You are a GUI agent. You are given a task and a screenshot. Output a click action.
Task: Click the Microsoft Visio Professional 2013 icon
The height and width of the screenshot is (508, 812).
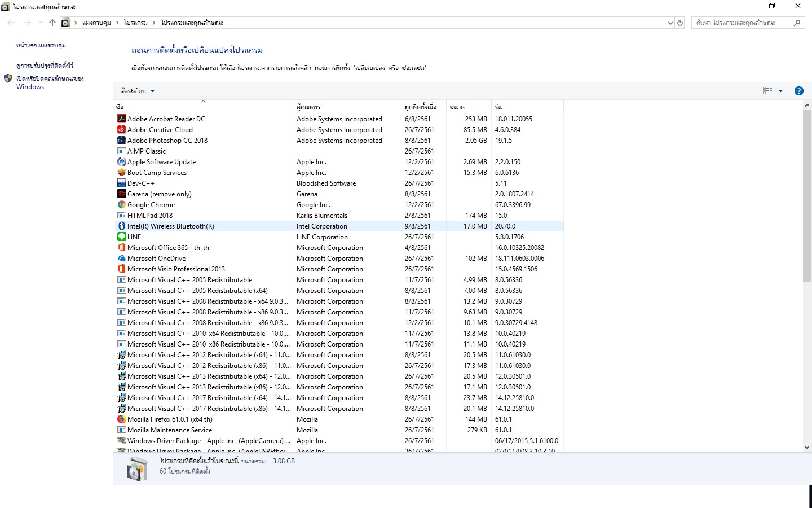(x=121, y=269)
